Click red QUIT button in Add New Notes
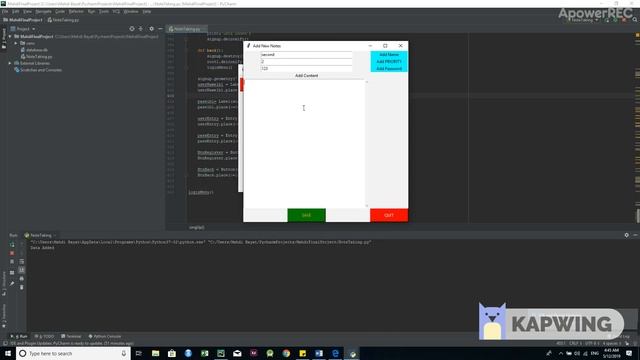640x360 pixels. pyautogui.click(x=389, y=215)
